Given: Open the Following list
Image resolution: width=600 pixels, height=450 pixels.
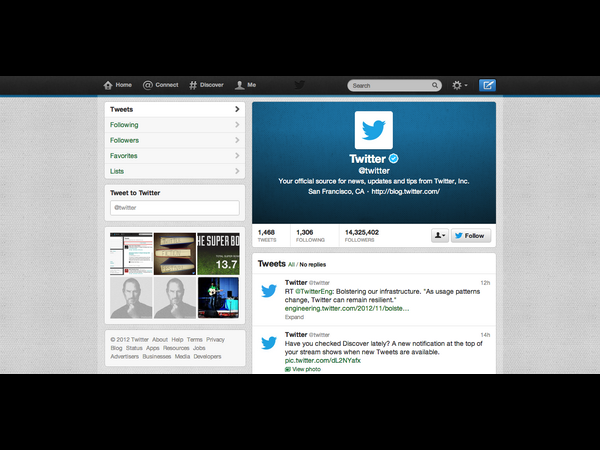Looking at the screenshot, I should point(175,125).
